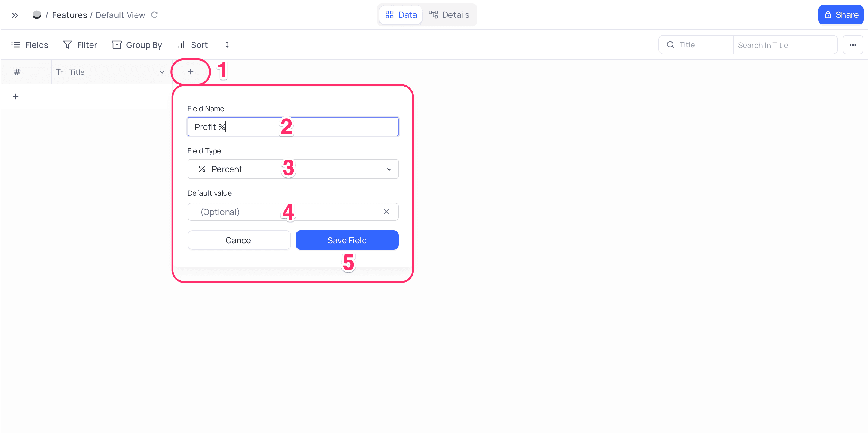The width and height of the screenshot is (868, 433).
Task: Click the base home cube icon
Action: [37, 15]
